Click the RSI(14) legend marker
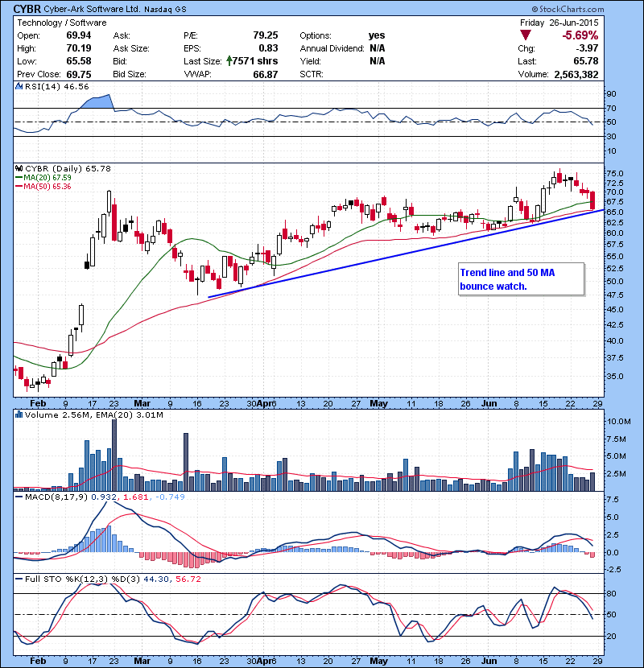The image size is (644, 668). (17, 85)
